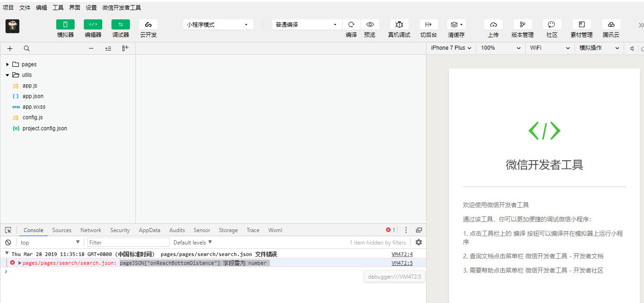644x303 pixels.
Task: Open the 社区 community icon
Action: [x=552, y=24]
